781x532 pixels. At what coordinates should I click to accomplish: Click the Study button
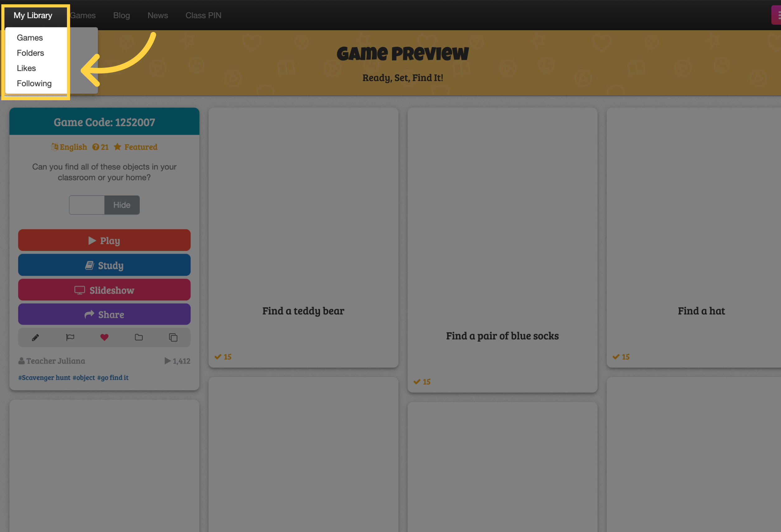tap(104, 266)
